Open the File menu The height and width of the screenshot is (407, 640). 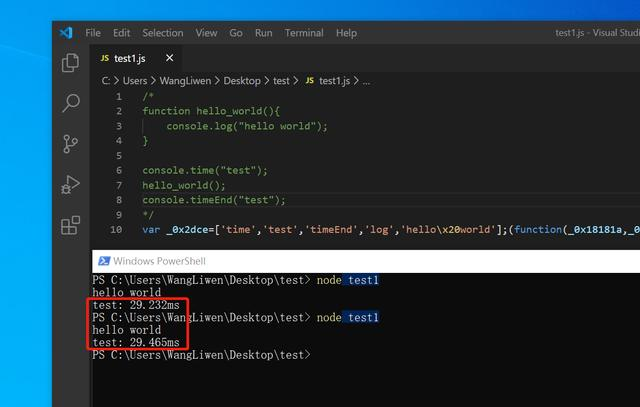[x=93, y=33]
